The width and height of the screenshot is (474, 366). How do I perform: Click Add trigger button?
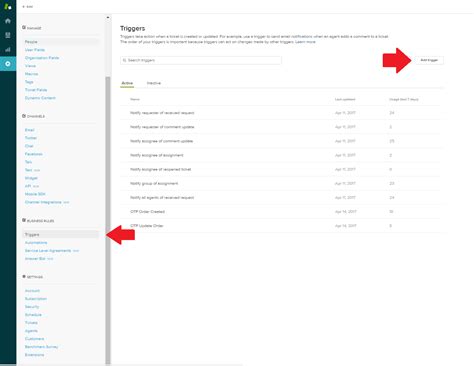(x=429, y=60)
